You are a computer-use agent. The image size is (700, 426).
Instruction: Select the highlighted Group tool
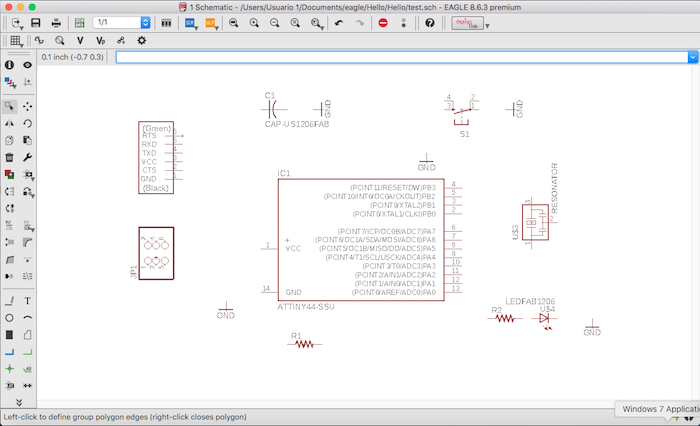[x=9, y=106]
